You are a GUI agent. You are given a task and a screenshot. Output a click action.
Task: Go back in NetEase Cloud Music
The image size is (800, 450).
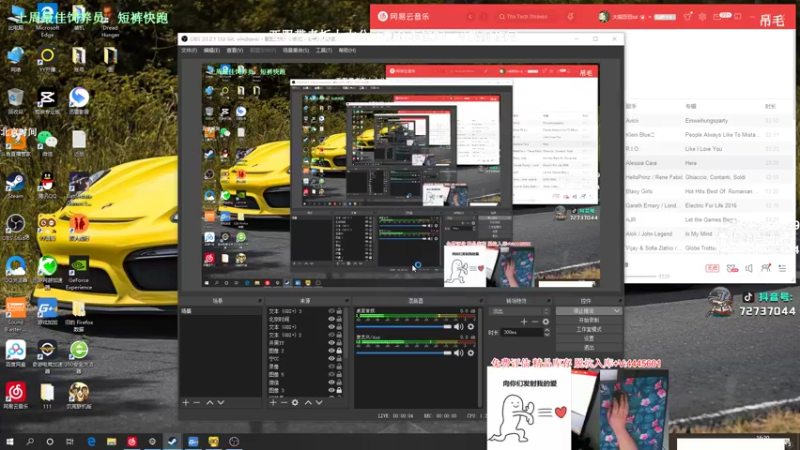(x=470, y=17)
